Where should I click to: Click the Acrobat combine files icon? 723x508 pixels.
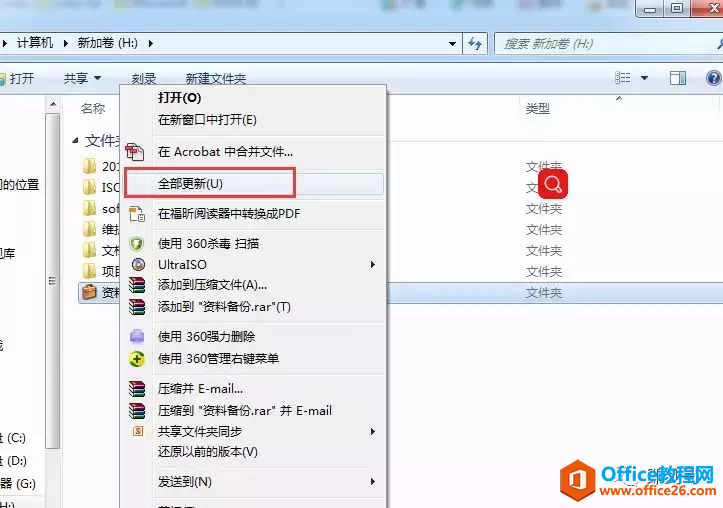tap(135, 152)
